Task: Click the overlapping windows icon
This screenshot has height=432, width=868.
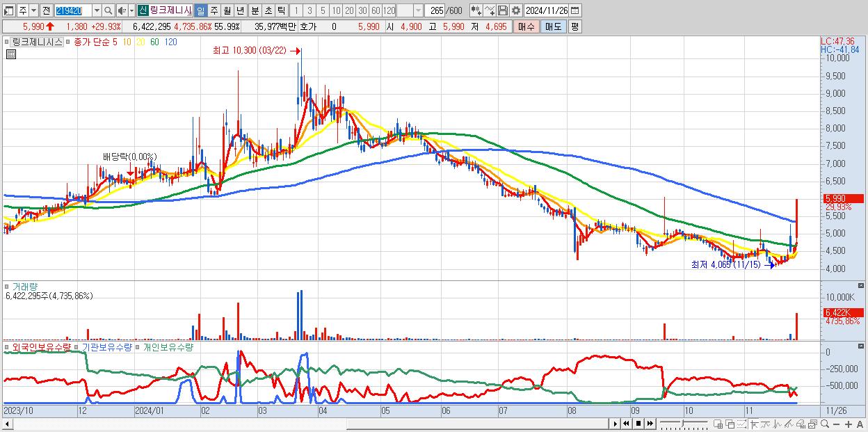Action: point(730,424)
